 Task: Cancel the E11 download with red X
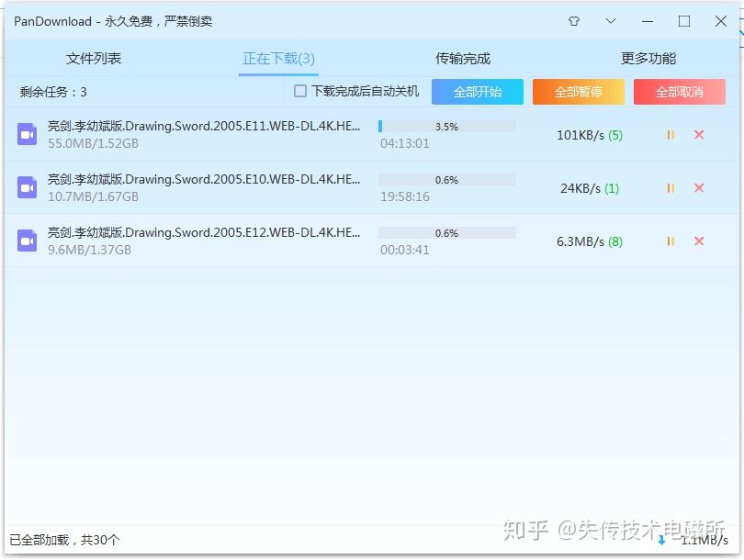point(699,135)
